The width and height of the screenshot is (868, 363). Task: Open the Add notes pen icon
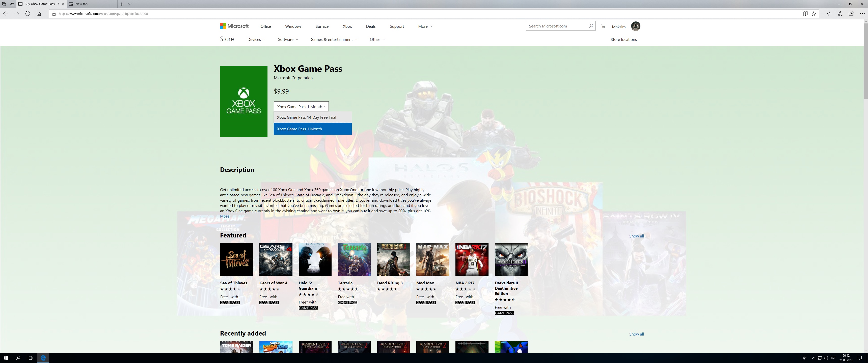[x=840, y=14]
